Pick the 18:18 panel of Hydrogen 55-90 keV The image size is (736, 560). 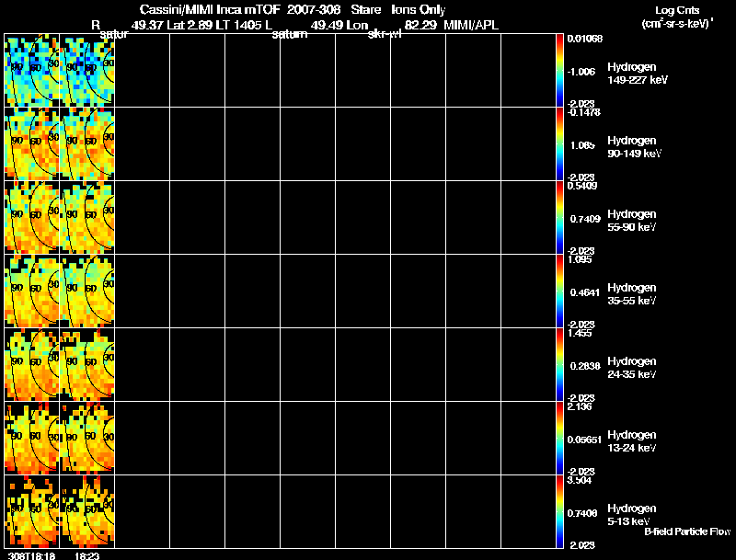coord(32,218)
